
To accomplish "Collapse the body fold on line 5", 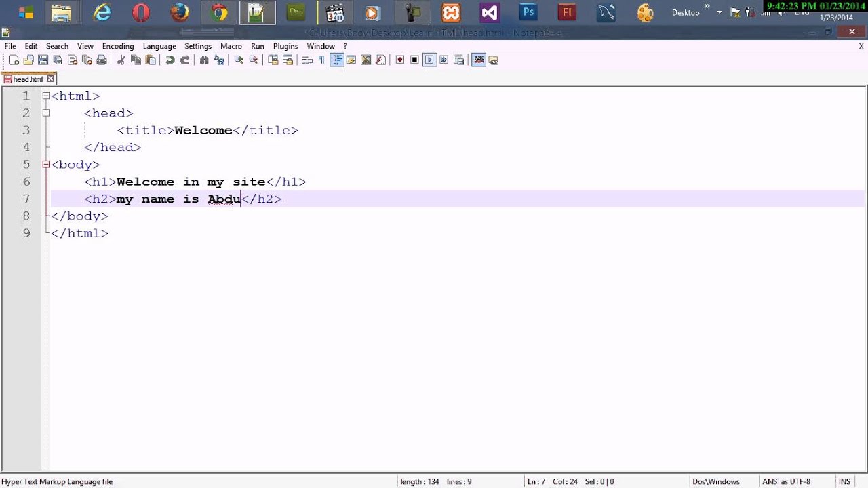I will (46, 165).
